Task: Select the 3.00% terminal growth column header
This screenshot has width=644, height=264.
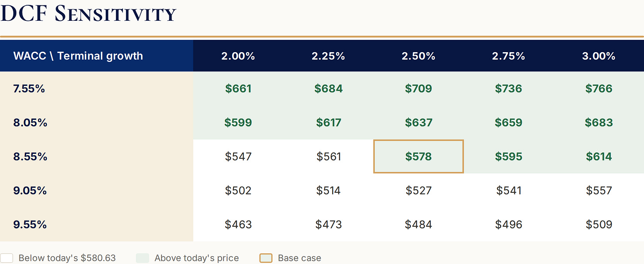Action: coord(599,56)
